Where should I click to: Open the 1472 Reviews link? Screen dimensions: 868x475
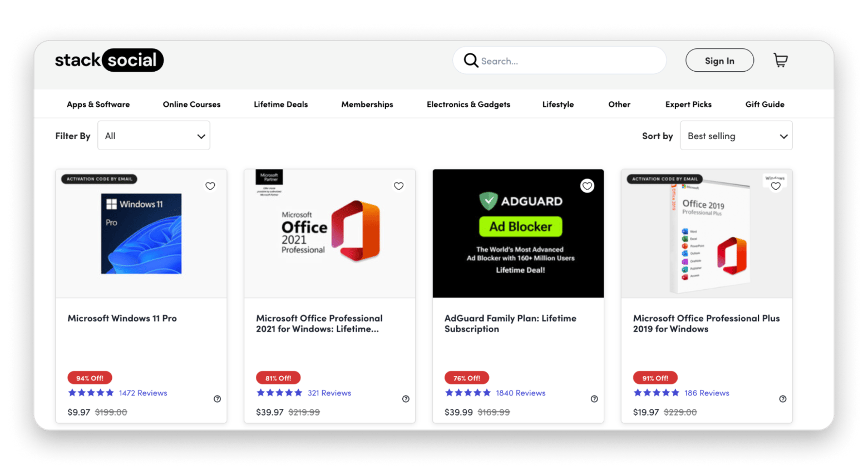point(143,393)
